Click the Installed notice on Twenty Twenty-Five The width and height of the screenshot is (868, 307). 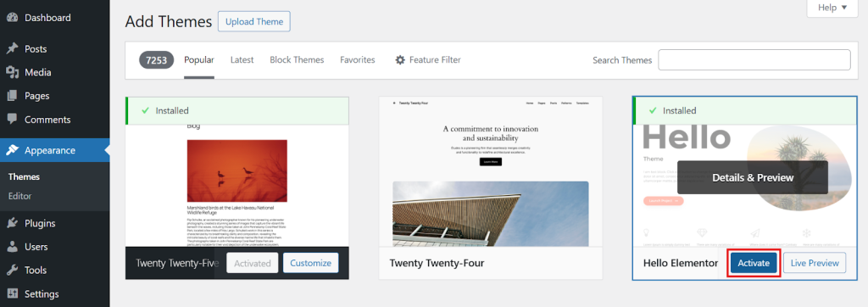pyautogui.click(x=237, y=111)
